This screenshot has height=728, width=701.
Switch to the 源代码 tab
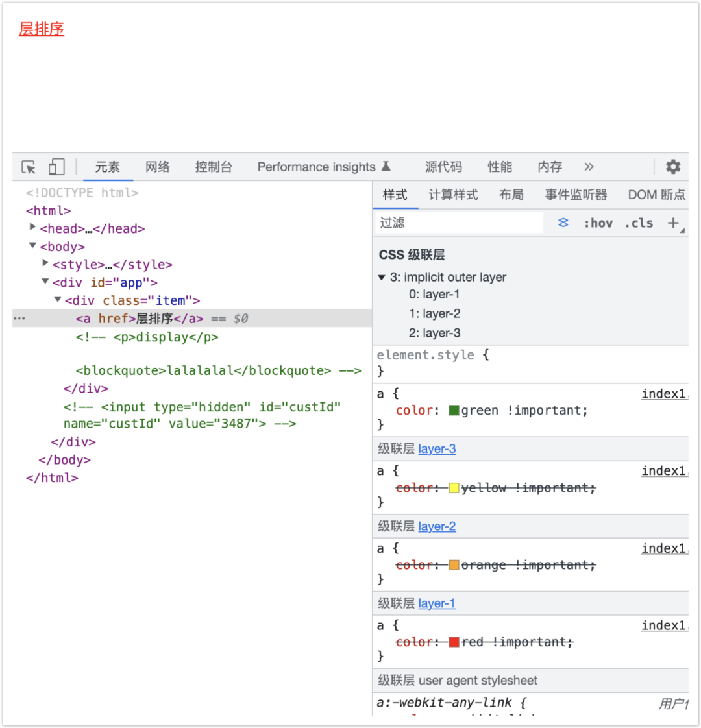coord(443,167)
